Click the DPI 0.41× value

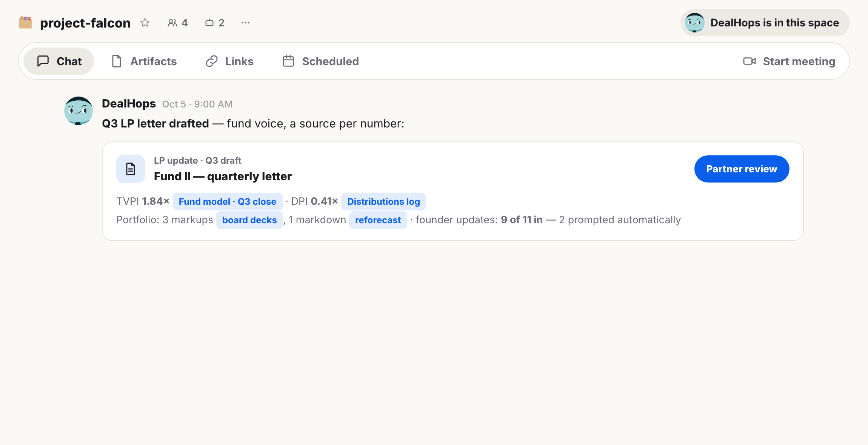(x=314, y=201)
